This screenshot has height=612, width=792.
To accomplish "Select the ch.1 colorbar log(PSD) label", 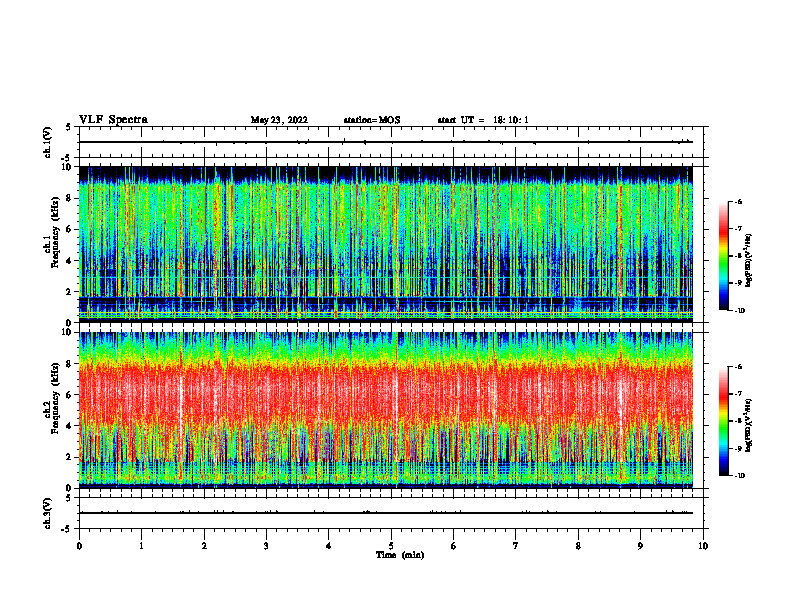I will [x=749, y=261].
